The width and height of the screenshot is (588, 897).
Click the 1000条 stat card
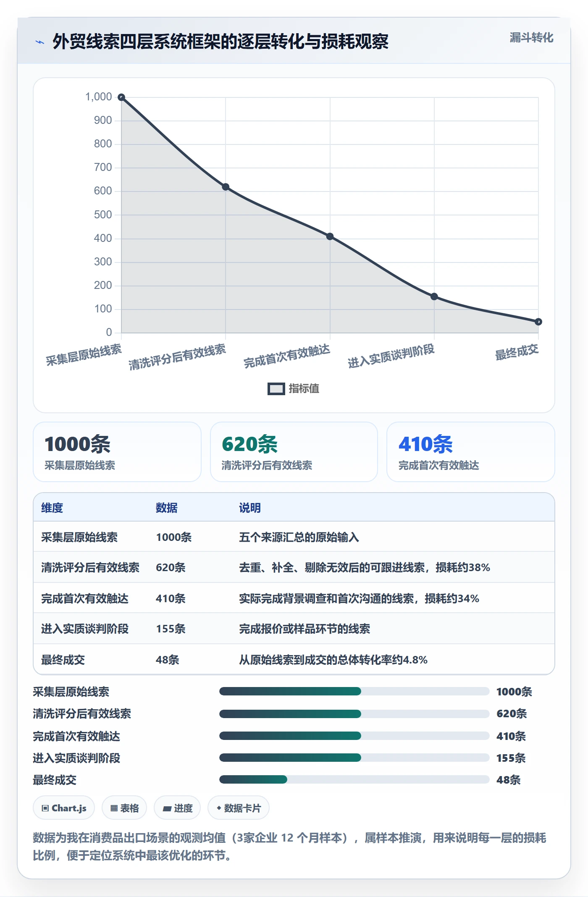point(117,452)
